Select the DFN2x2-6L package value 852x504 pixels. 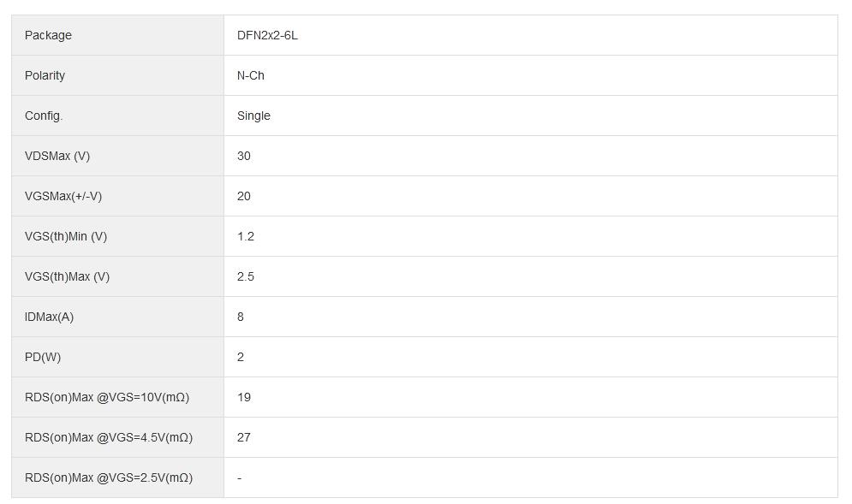(x=267, y=35)
